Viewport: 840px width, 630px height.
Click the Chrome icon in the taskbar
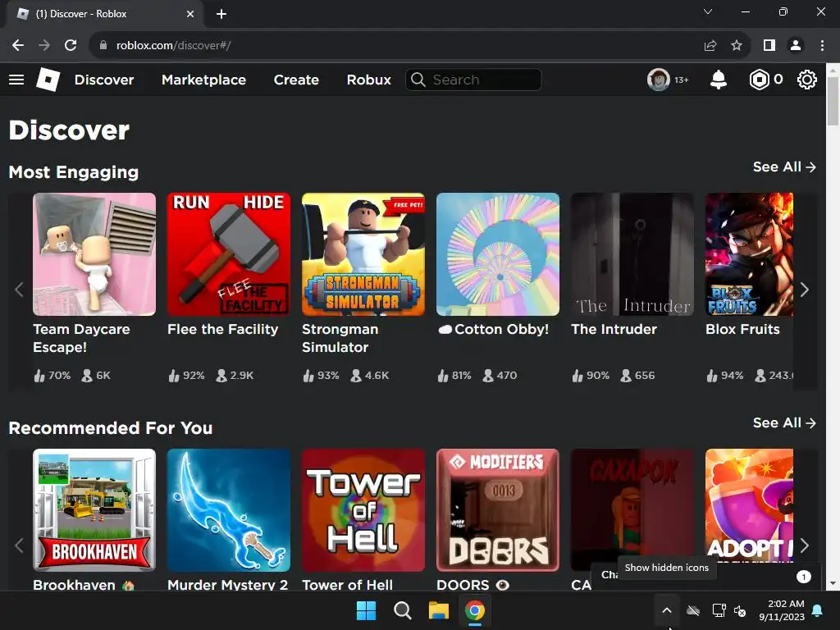click(475, 610)
